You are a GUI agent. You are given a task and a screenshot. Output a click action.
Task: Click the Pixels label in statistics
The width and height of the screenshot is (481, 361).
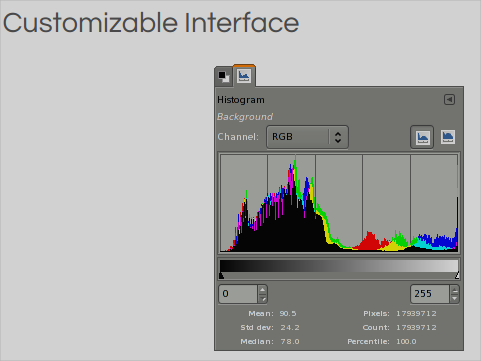[x=376, y=313]
